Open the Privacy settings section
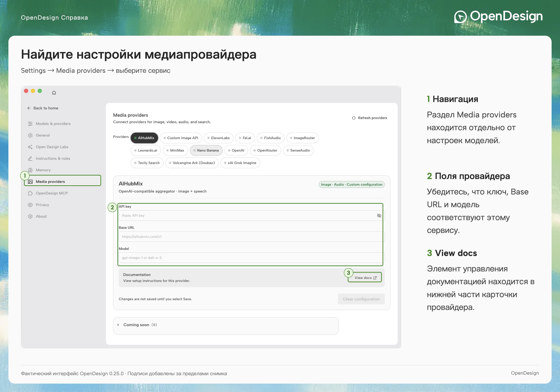Screen dimensions: 560x392 click(x=62, y=205)
